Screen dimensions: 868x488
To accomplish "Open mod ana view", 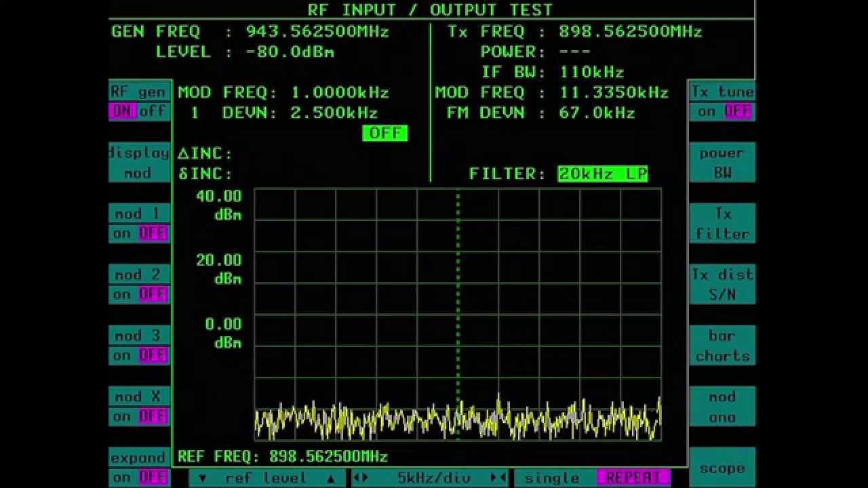I will [722, 407].
